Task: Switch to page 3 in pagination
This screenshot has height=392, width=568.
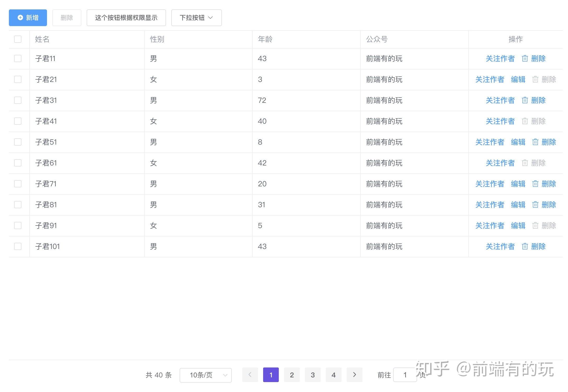Action: tap(312, 375)
